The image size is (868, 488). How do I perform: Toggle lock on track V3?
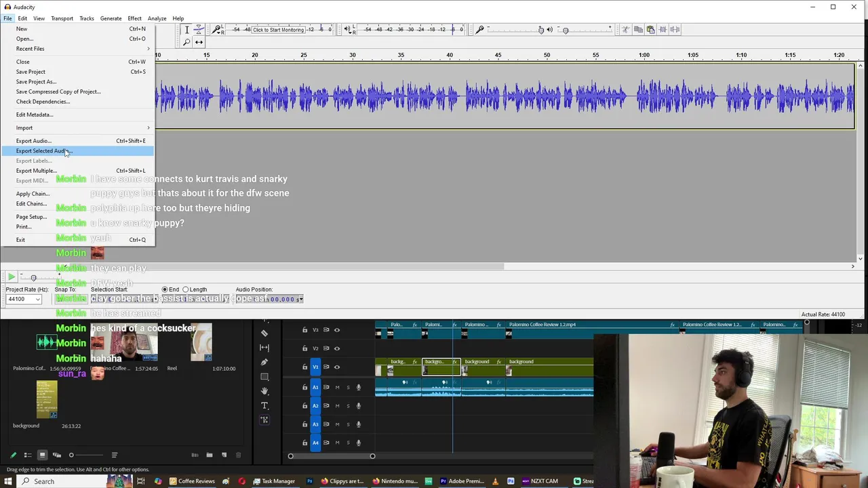tap(304, 330)
